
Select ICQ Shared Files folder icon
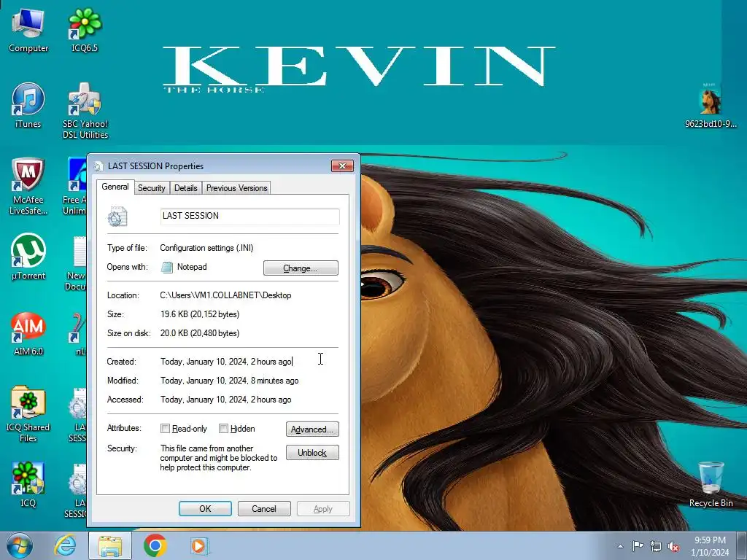[28, 414]
